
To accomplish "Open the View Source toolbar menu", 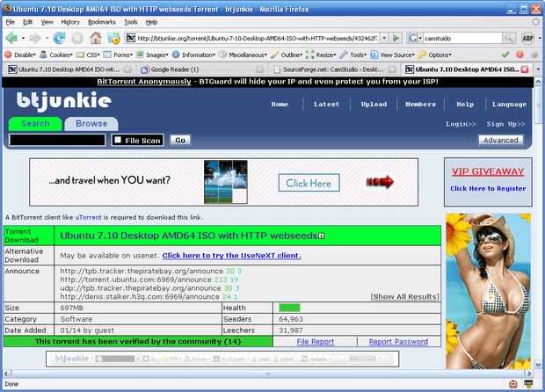I will 393,54.
